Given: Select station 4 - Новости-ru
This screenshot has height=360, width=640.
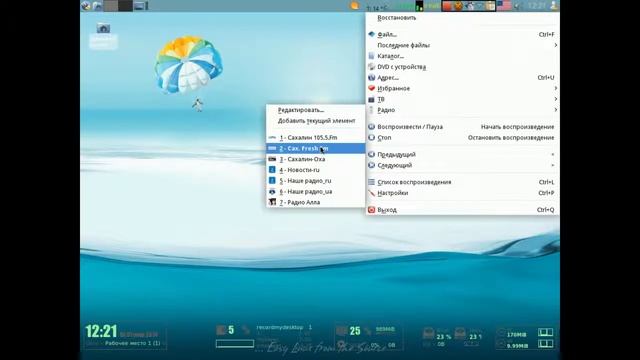Looking at the screenshot, I should click(x=316, y=170).
